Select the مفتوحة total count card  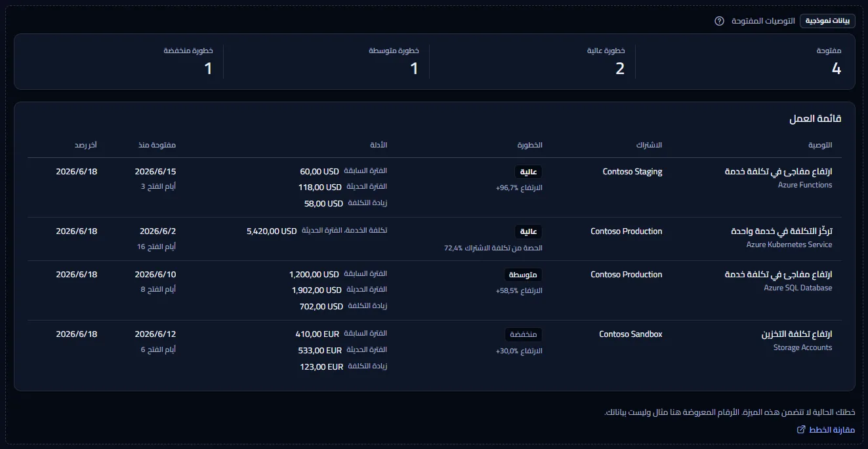(739, 62)
